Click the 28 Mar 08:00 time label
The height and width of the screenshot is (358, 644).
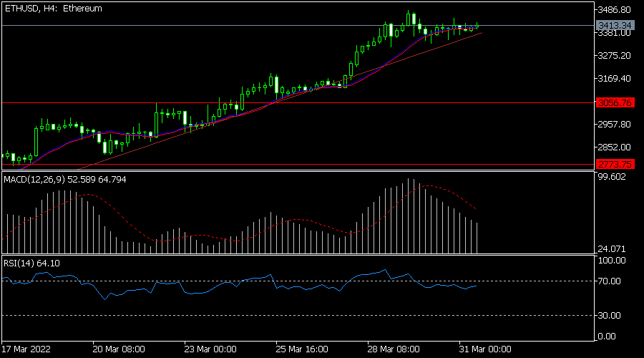(x=394, y=349)
